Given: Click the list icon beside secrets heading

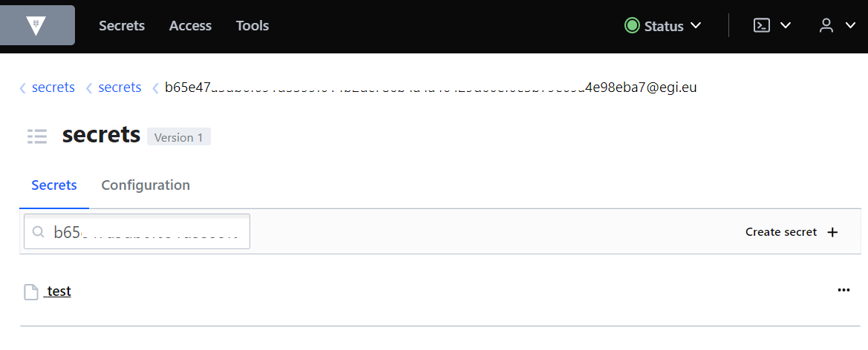Looking at the screenshot, I should pos(37,136).
